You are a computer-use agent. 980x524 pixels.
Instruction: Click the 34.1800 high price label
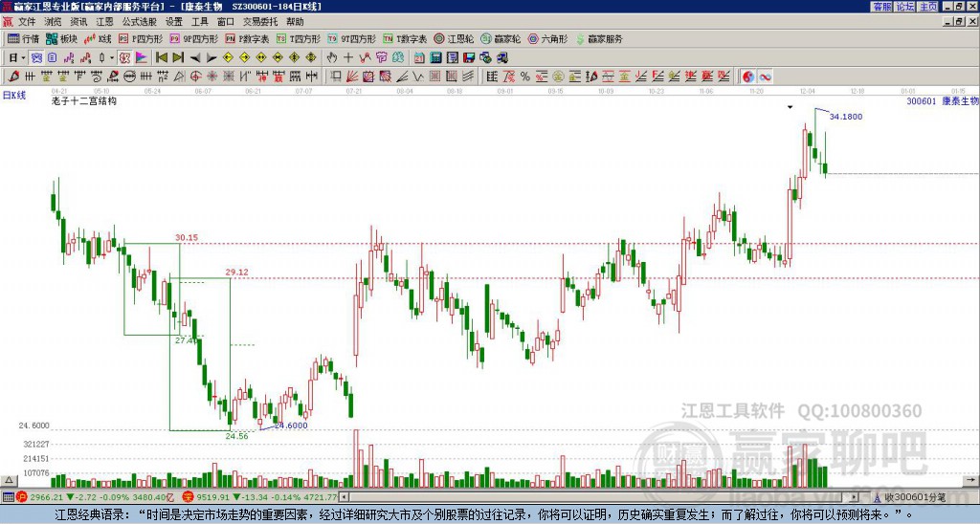pos(846,116)
